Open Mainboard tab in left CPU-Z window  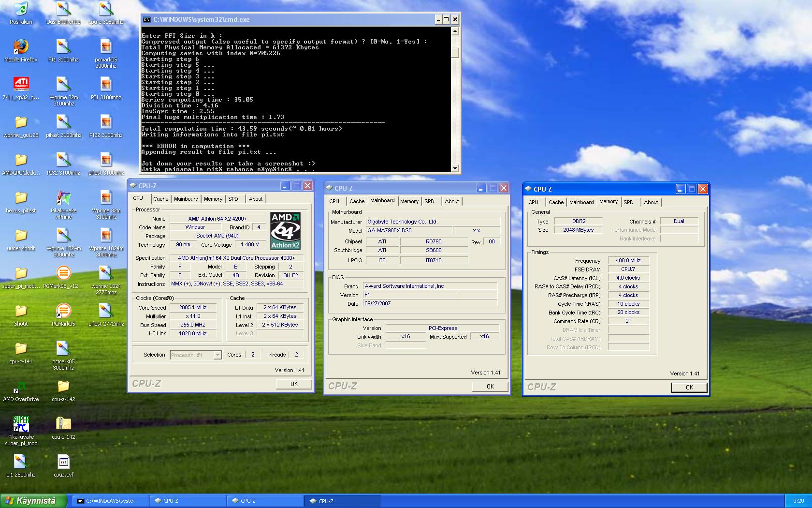186,199
